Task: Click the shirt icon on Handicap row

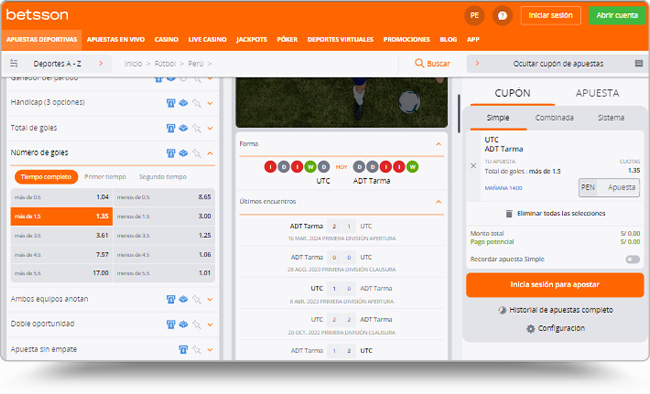Action: point(170,103)
